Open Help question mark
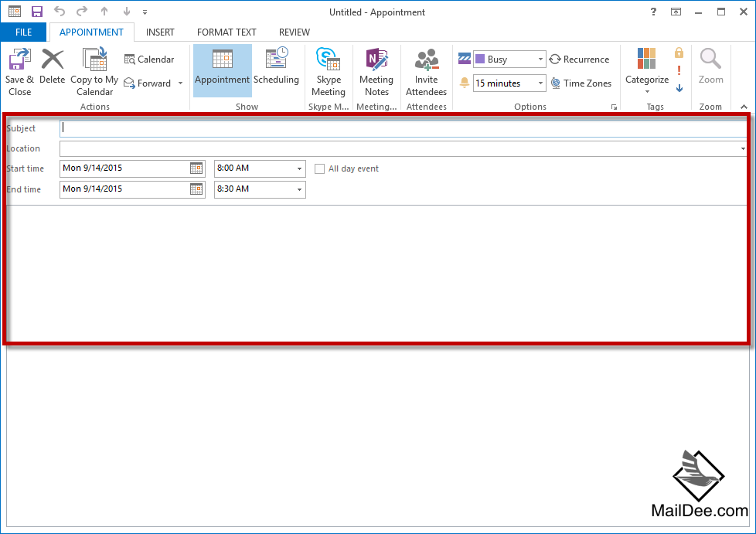Screen dimensions: 756x534 click(x=653, y=12)
